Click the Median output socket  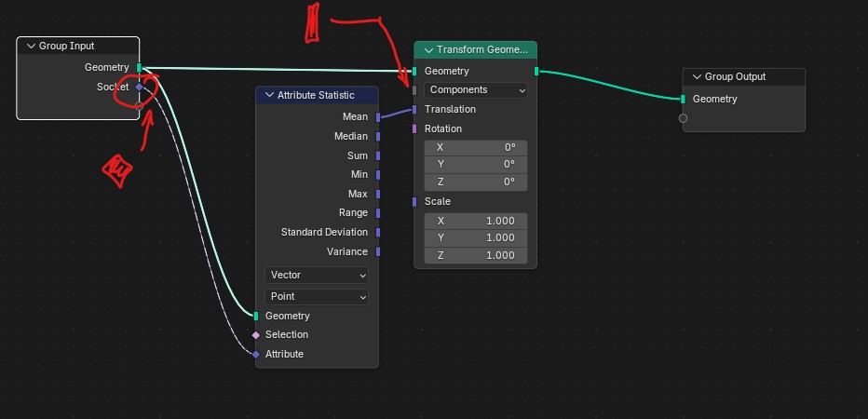pyautogui.click(x=378, y=137)
